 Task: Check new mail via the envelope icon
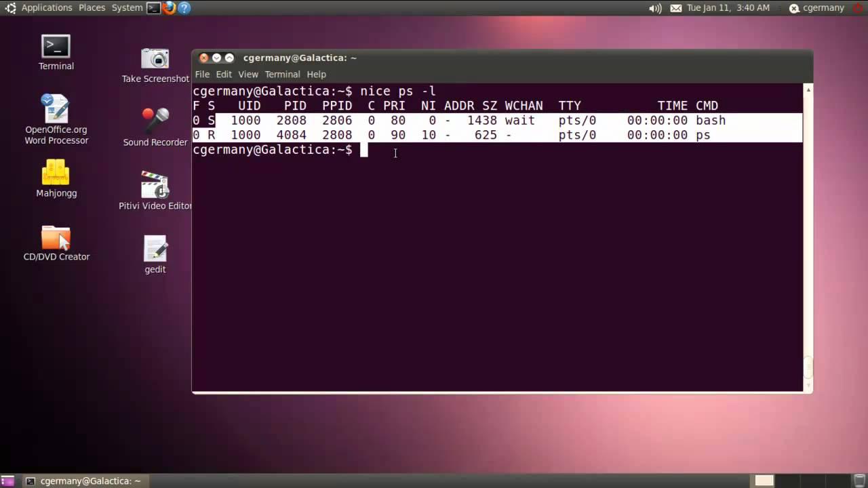(675, 7)
